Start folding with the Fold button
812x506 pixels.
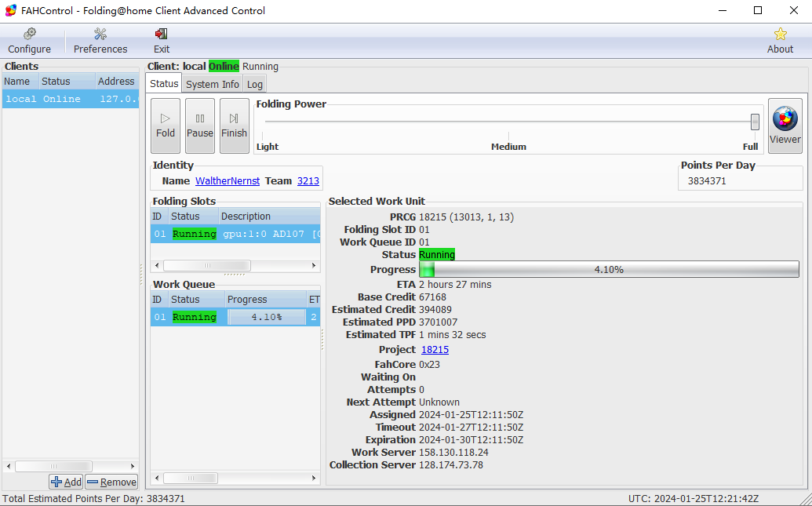pyautogui.click(x=166, y=126)
